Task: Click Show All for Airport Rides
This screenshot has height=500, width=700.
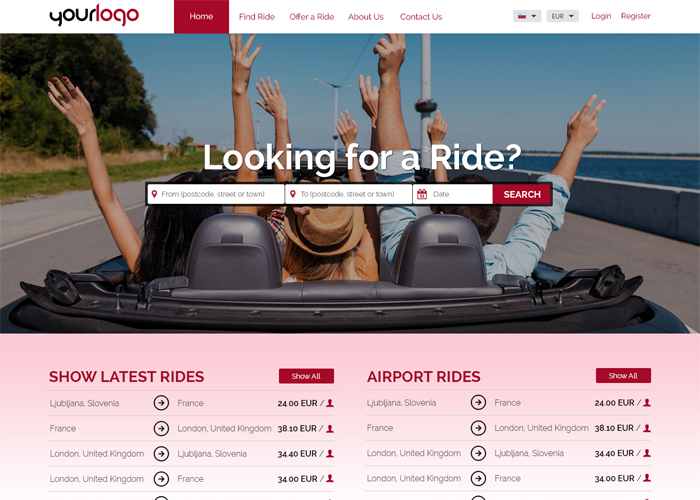Action: (x=623, y=375)
